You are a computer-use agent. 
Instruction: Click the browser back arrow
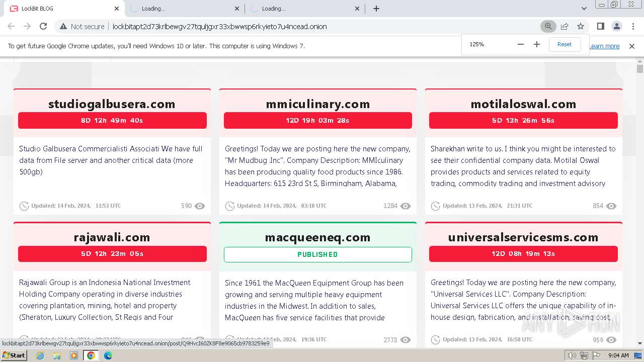pyautogui.click(x=11, y=27)
